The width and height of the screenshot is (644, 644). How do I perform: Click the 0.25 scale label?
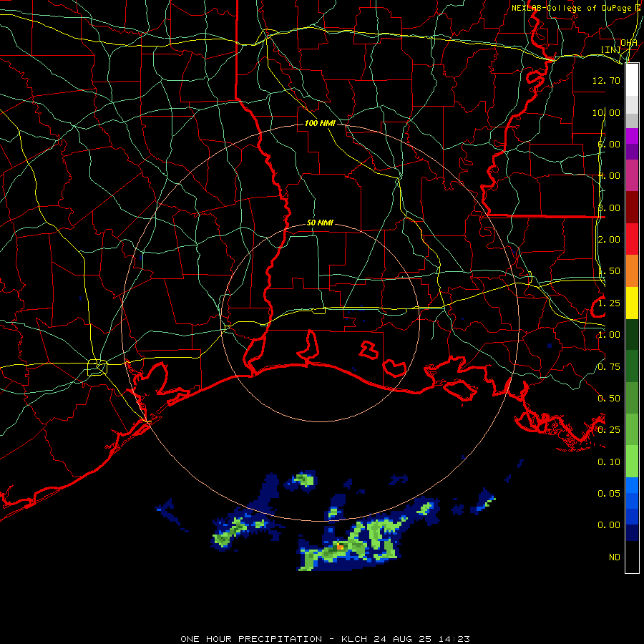pos(609,430)
